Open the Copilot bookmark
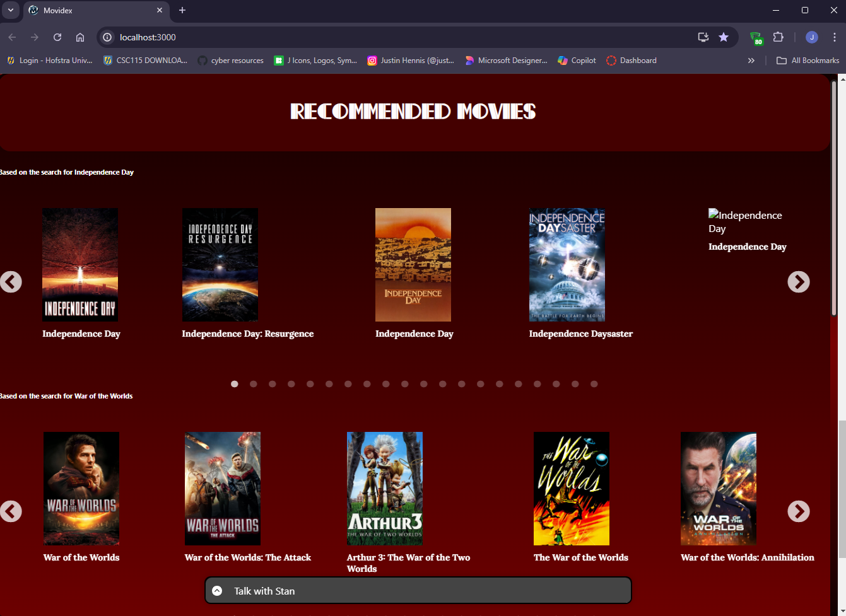This screenshot has width=846, height=616. point(577,61)
